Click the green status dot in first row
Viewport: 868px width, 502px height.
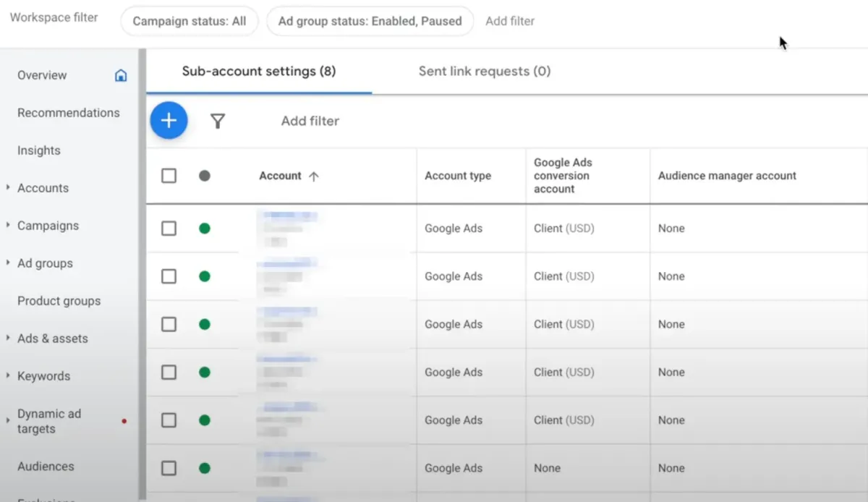(x=205, y=229)
